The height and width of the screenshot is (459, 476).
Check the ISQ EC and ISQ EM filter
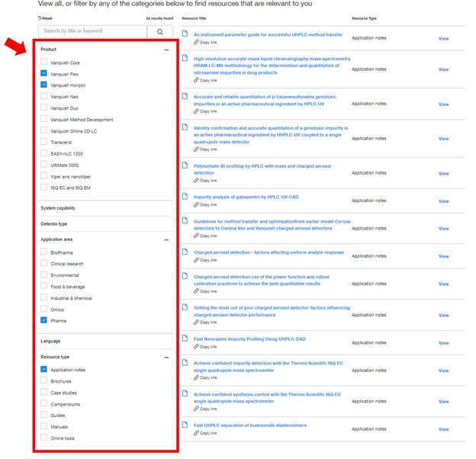click(43, 187)
